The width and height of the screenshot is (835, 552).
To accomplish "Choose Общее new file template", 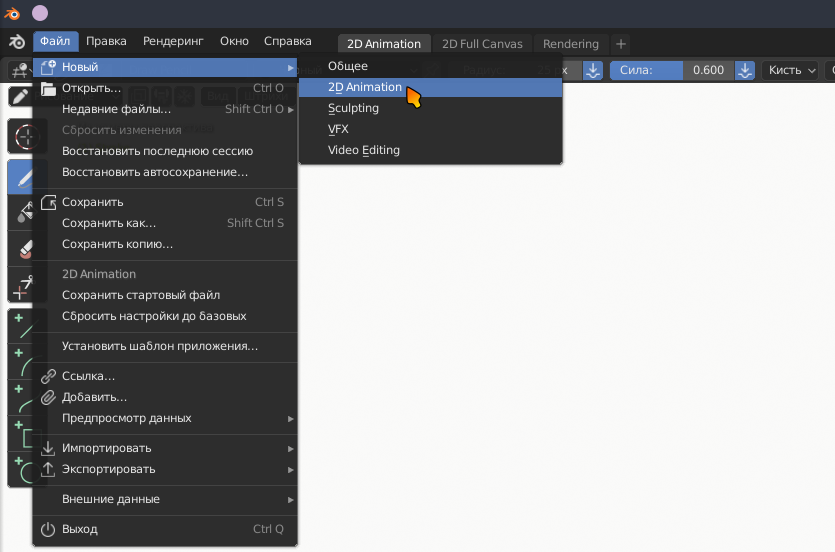I will pyautogui.click(x=430, y=66).
